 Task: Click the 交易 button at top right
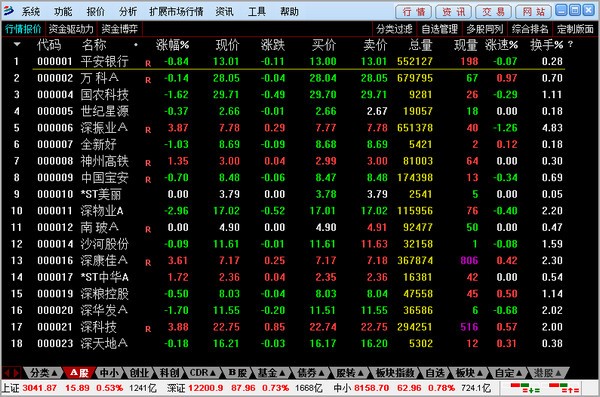[x=493, y=11]
